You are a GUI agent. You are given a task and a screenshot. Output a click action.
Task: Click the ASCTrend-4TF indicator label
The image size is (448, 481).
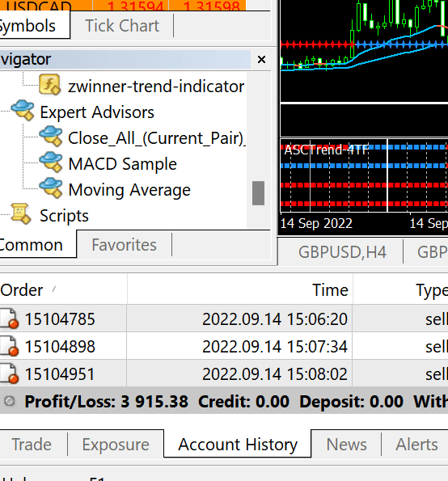click(x=326, y=150)
